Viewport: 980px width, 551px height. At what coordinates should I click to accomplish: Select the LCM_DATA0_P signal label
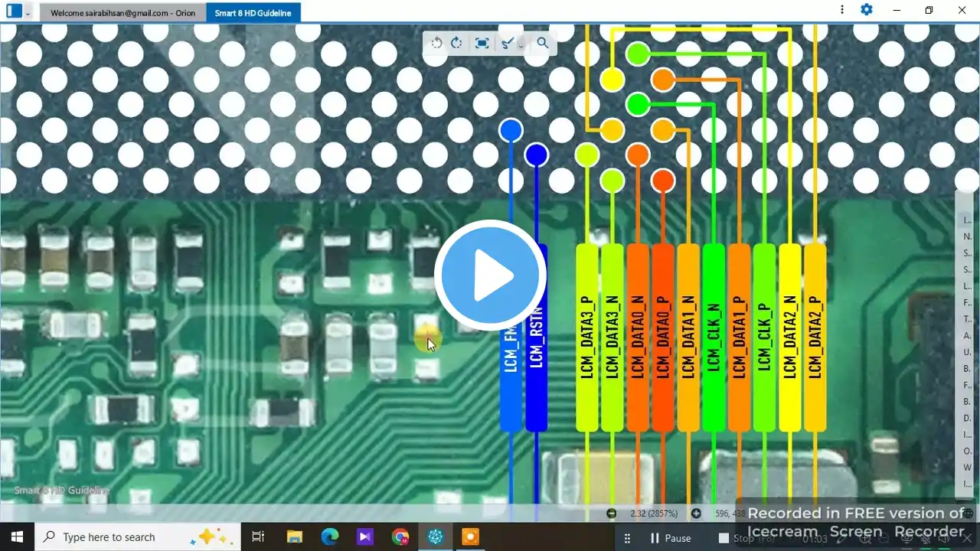pyautogui.click(x=663, y=337)
